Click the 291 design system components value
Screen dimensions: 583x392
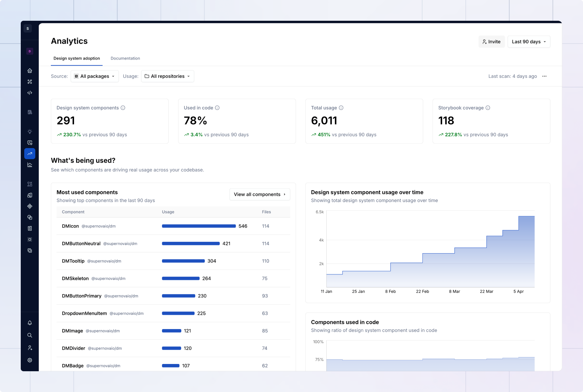click(x=66, y=121)
